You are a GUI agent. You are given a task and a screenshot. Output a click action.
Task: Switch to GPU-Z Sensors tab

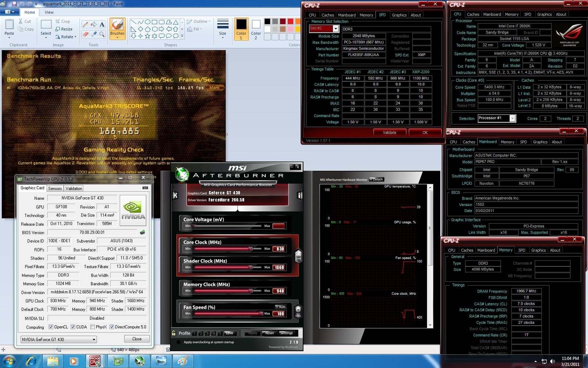point(55,188)
